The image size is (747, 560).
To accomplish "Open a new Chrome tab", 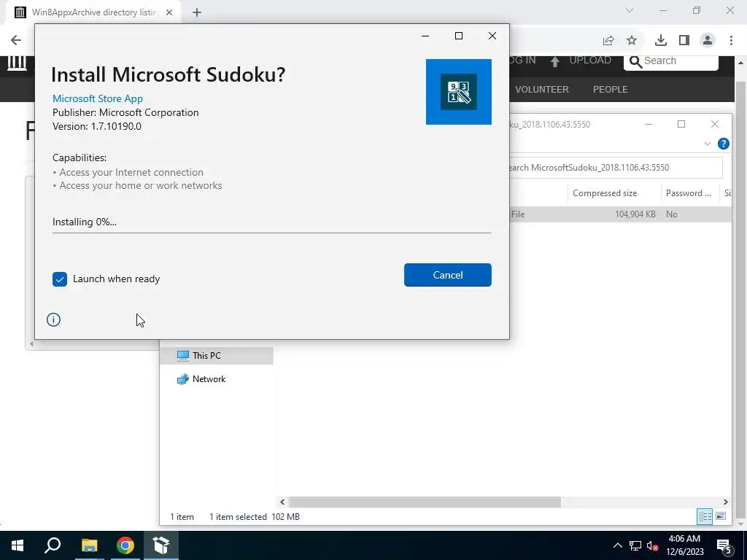I will coord(197,13).
